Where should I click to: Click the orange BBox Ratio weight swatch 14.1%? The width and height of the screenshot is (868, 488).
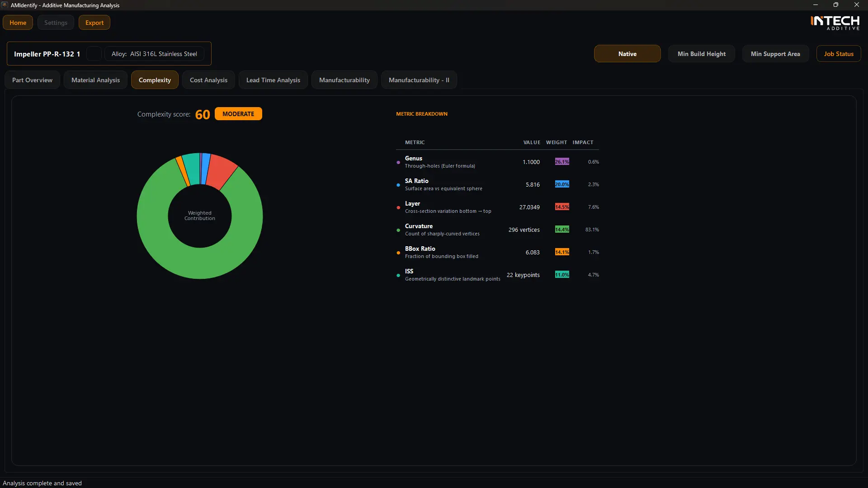(x=562, y=252)
